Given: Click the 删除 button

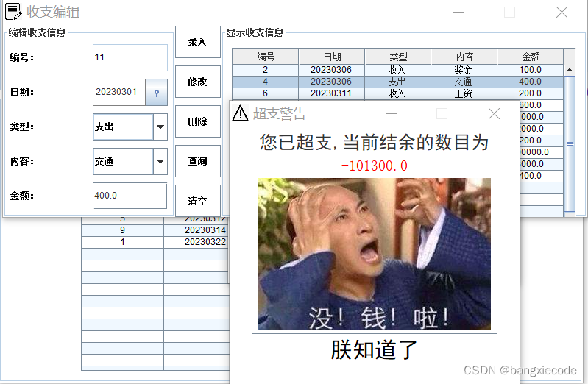Looking at the screenshot, I should click(x=198, y=121).
